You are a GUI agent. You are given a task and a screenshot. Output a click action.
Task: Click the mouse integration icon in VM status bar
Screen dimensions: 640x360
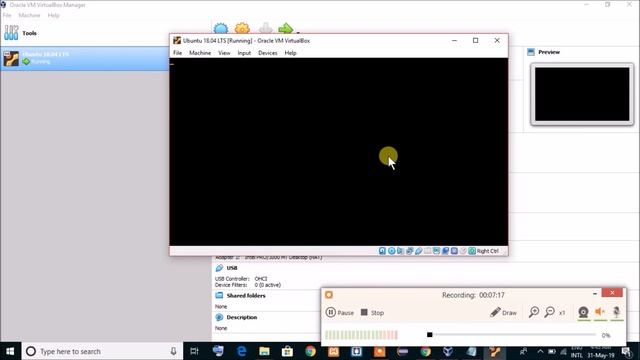[x=463, y=251]
